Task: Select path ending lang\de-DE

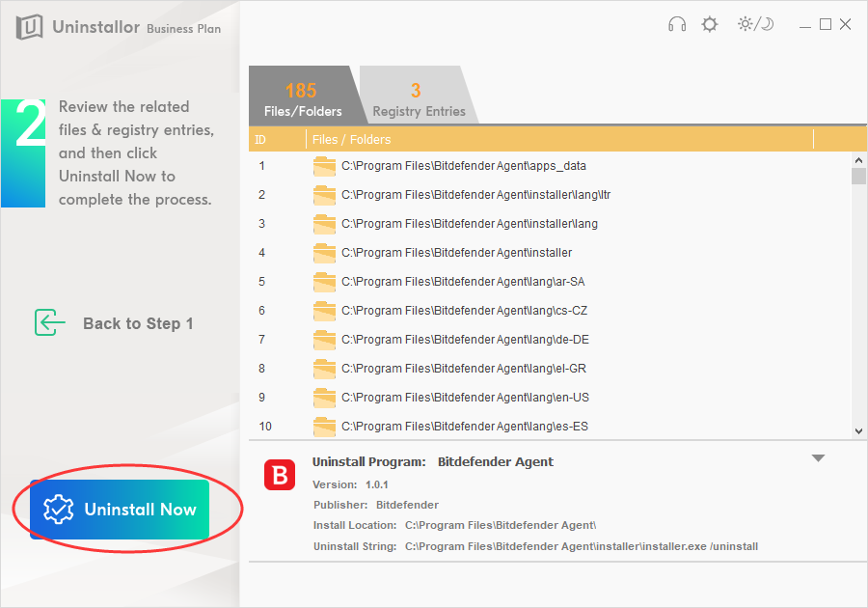Action: click(x=465, y=340)
